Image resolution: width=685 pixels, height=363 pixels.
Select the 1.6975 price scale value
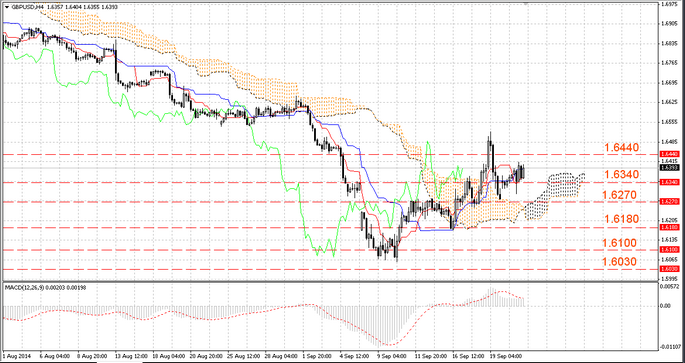coord(669,4)
